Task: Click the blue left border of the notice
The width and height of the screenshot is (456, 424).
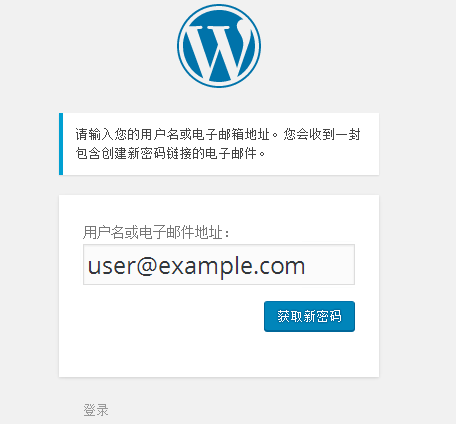Action: click(61, 144)
